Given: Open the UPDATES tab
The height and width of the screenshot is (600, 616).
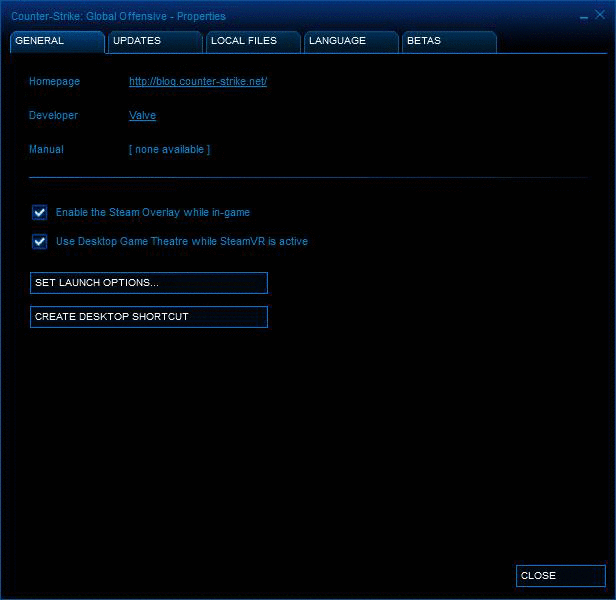Looking at the screenshot, I should click(x=155, y=41).
